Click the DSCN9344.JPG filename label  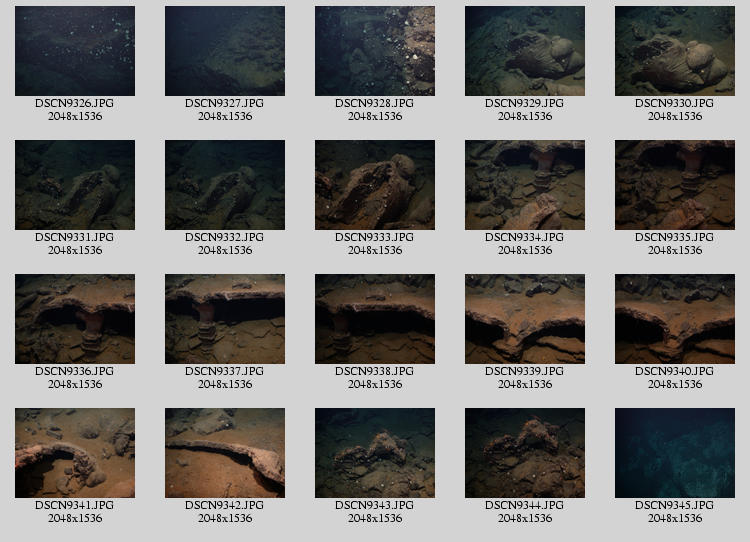525,505
